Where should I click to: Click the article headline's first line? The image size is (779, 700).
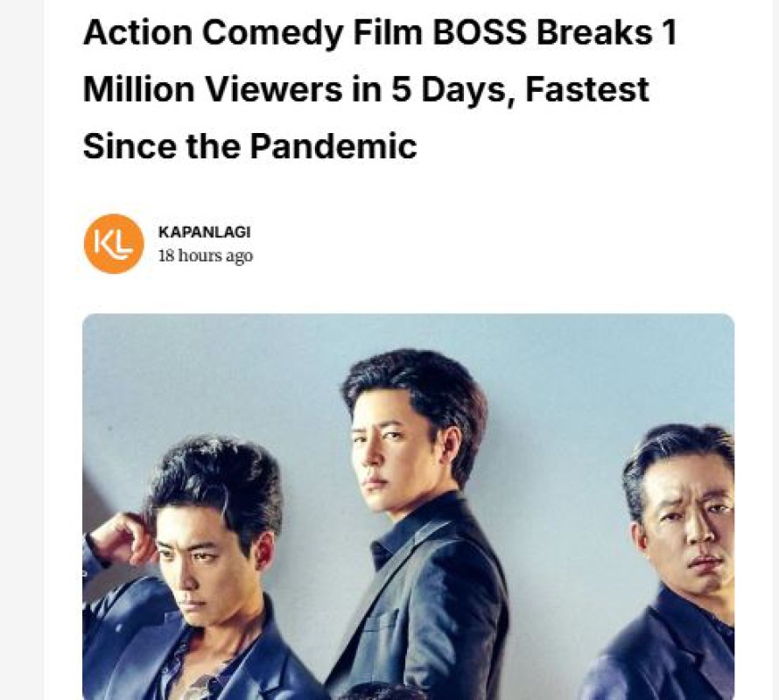coord(380,32)
